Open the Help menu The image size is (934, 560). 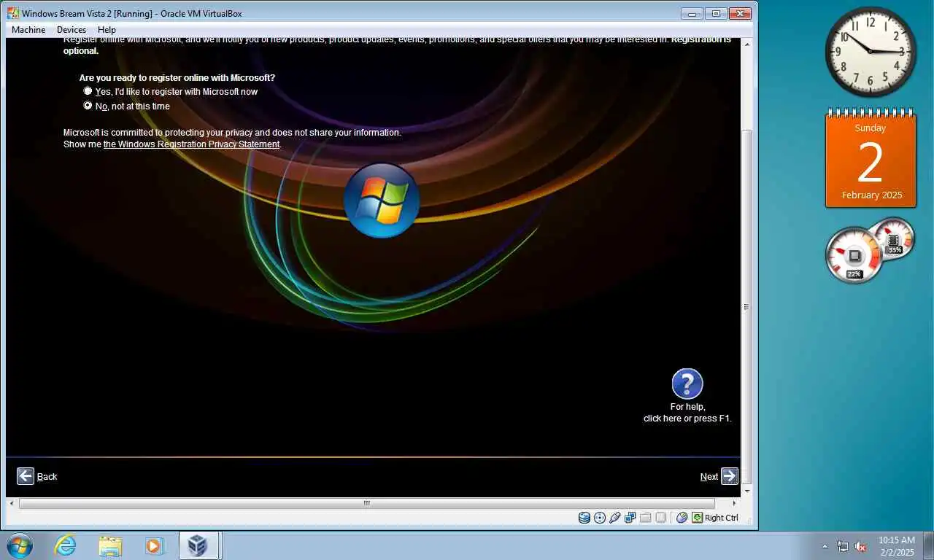(x=107, y=30)
